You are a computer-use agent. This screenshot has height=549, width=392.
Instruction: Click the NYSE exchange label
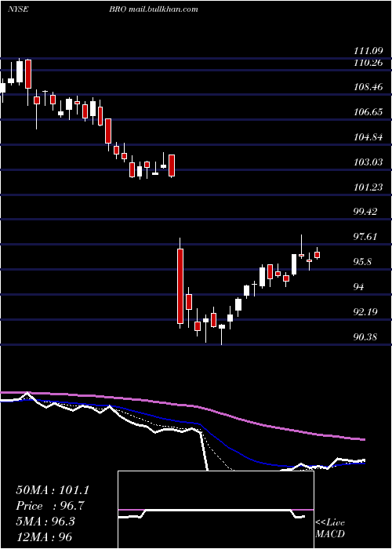[18, 9]
